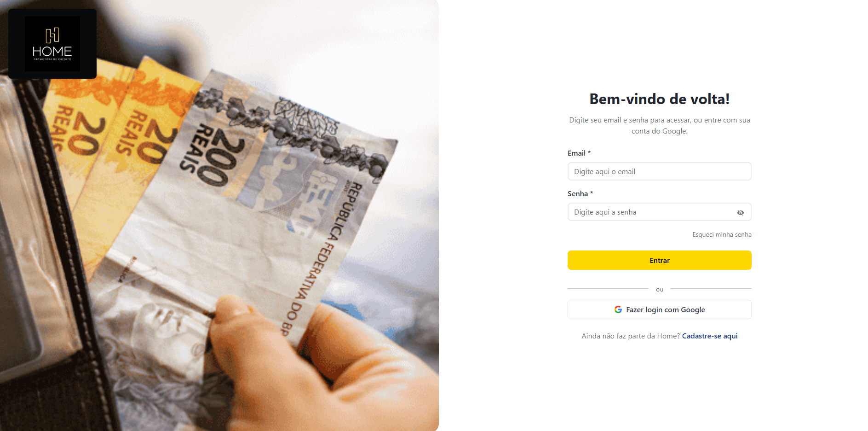Click the Digite seu email e senha subtitle
Image resolution: width=868 pixels, height=431 pixels.
659,125
